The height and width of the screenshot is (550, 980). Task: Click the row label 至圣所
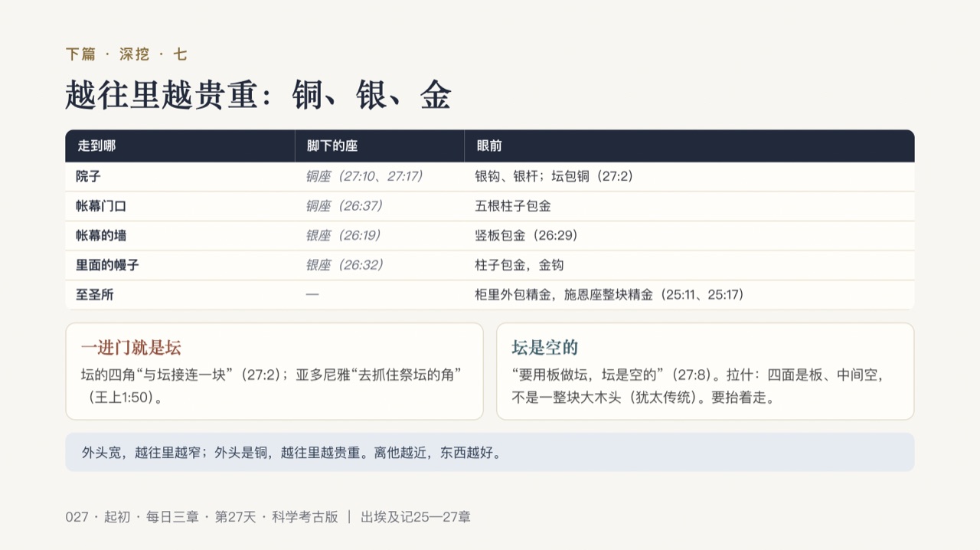95,294
